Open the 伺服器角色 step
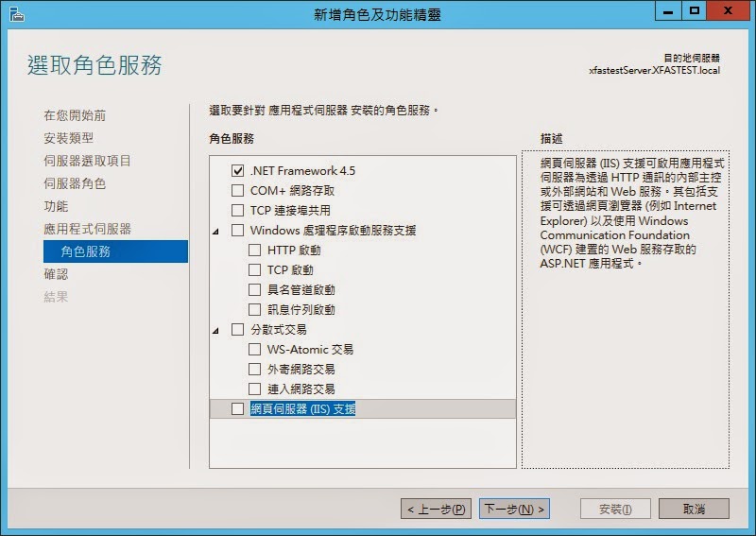 75,183
